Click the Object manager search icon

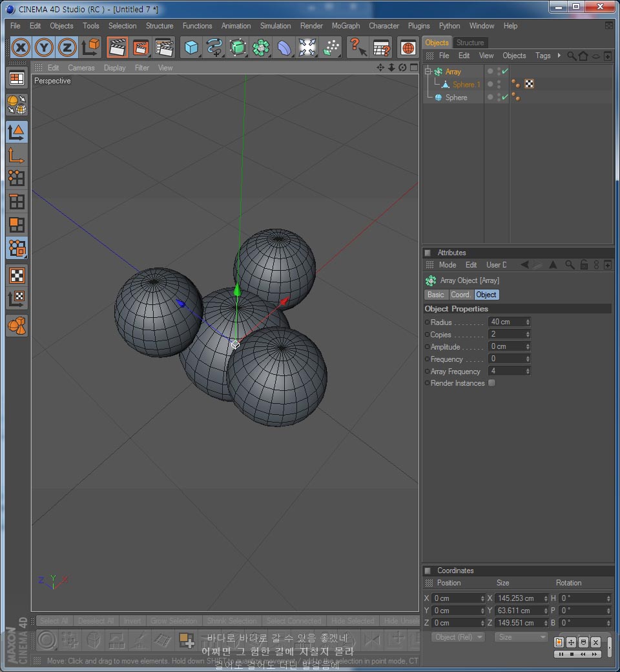(572, 56)
